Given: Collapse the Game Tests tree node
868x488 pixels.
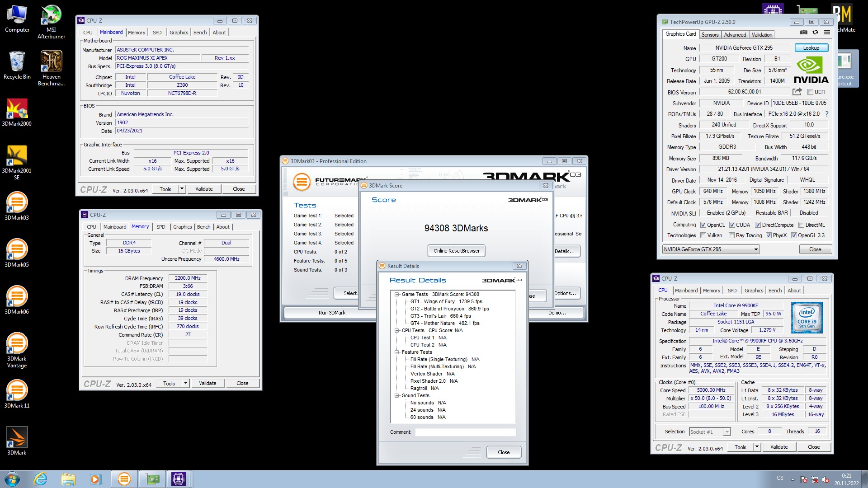Looking at the screenshot, I should 396,294.
